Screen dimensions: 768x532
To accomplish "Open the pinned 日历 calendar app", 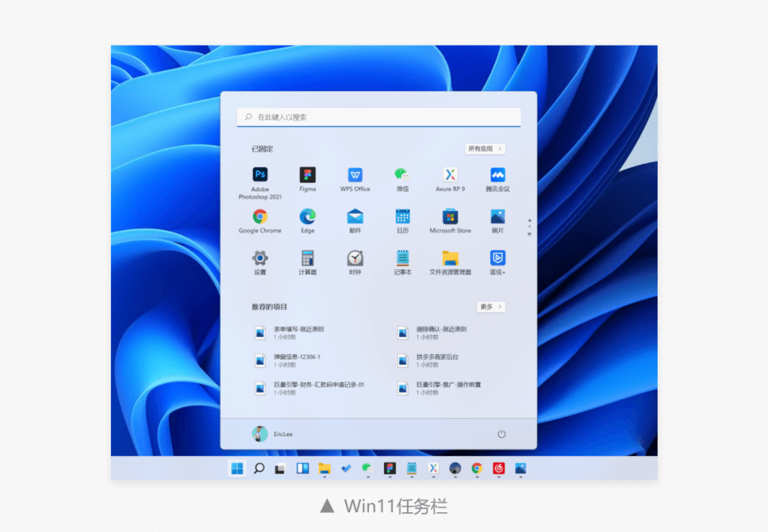I will point(402,221).
